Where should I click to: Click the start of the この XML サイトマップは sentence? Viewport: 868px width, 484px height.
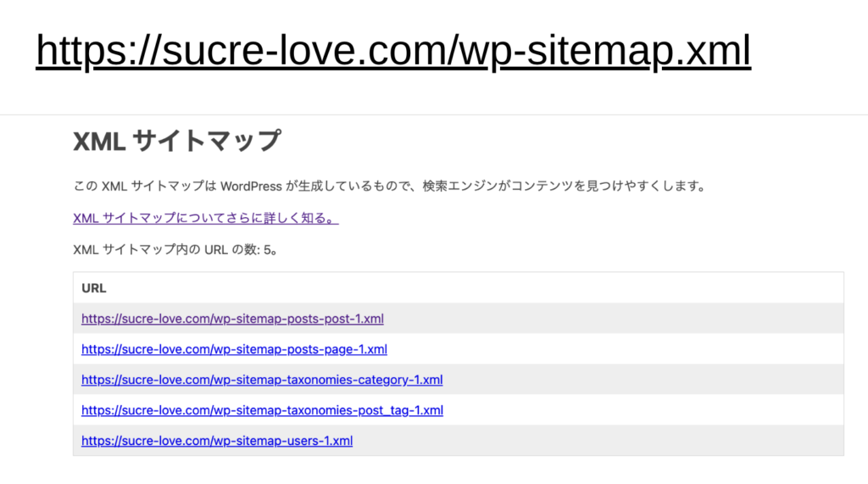click(x=85, y=186)
